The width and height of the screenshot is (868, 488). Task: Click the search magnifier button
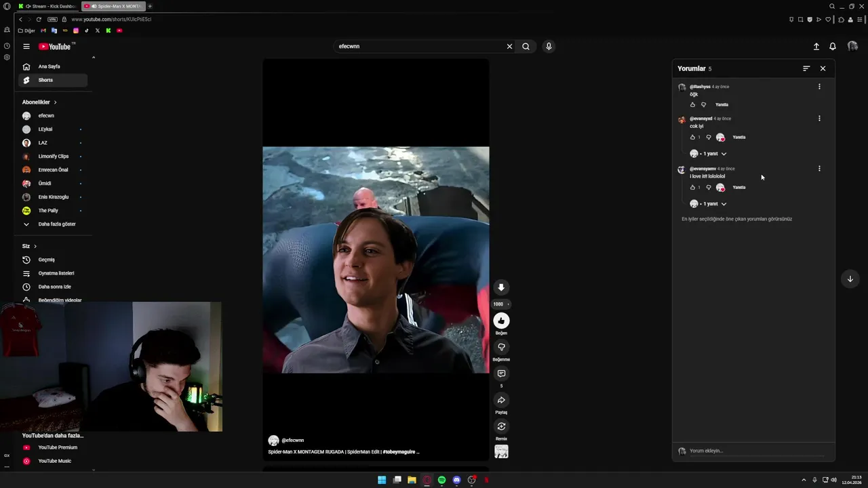[x=526, y=47]
